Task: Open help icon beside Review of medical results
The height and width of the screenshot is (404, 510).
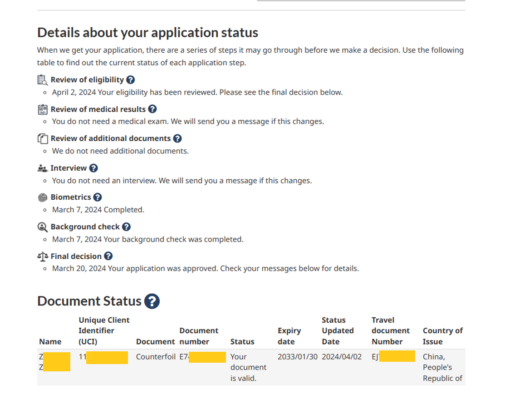Action: 152,109
